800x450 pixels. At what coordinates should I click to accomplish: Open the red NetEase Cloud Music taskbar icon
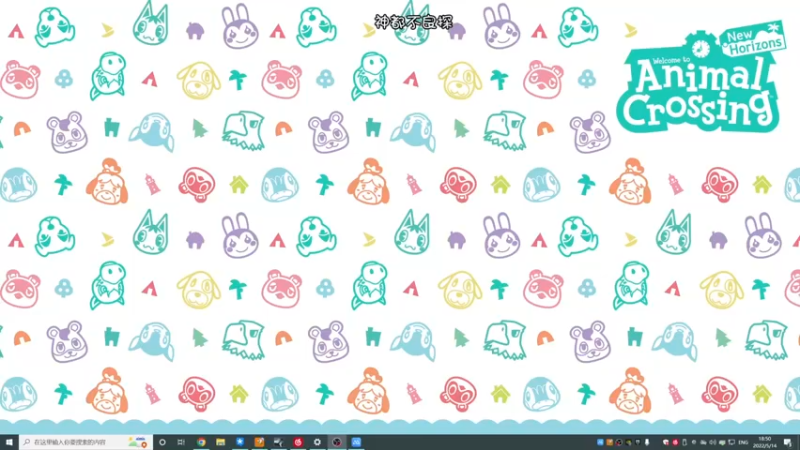pos(298,442)
